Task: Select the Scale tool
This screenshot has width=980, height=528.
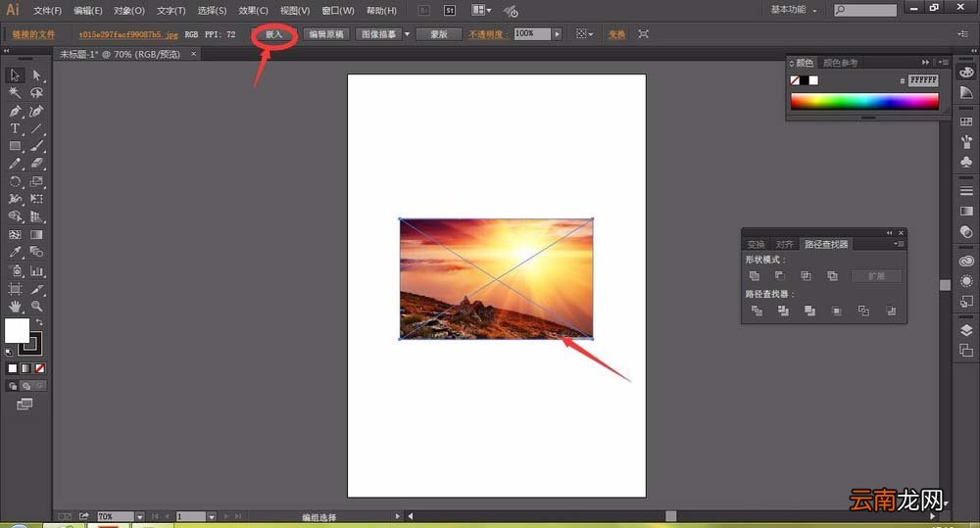Action: coord(37,182)
